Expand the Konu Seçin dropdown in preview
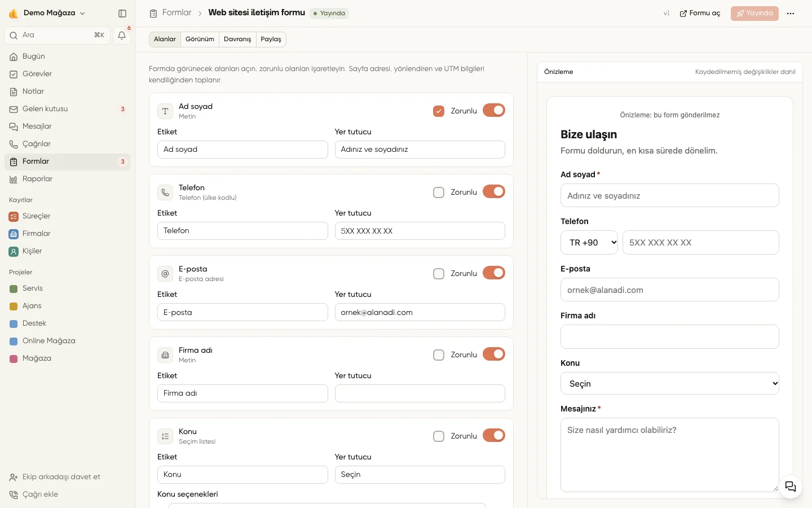812x508 pixels. [670, 383]
